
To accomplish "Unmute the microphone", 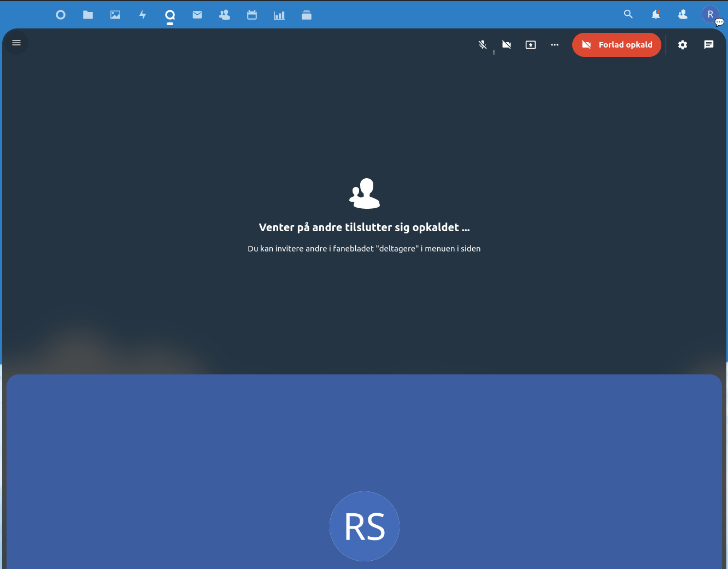I will coord(483,45).
